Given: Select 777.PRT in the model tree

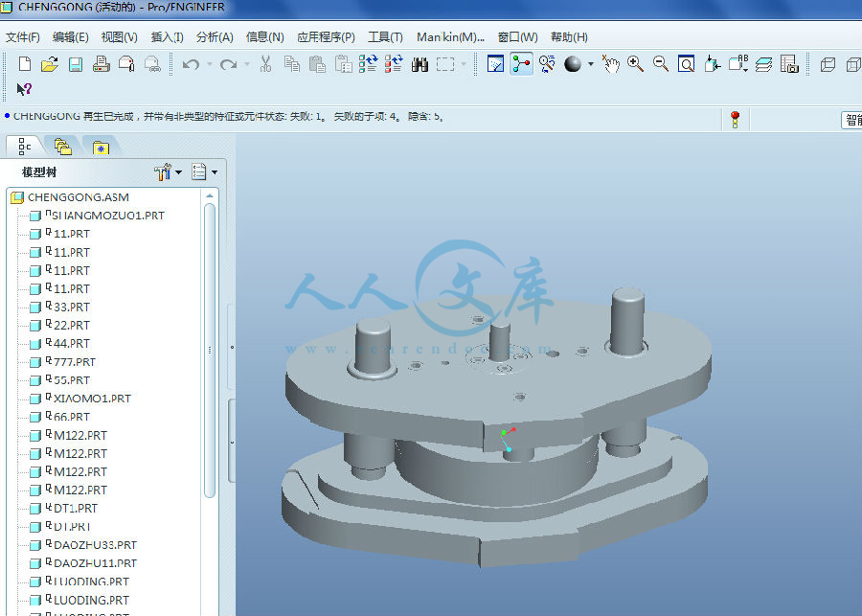Looking at the screenshot, I should [x=62, y=362].
